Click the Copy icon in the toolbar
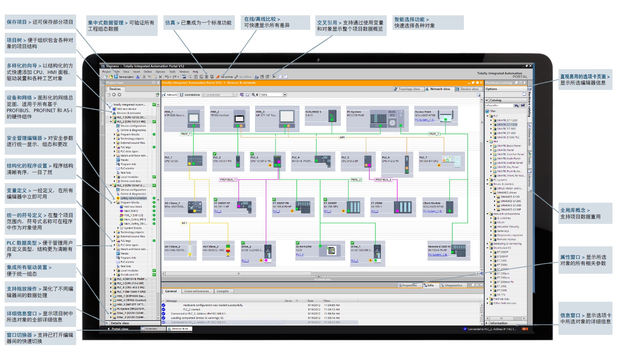The image size is (619, 364). click(x=150, y=77)
